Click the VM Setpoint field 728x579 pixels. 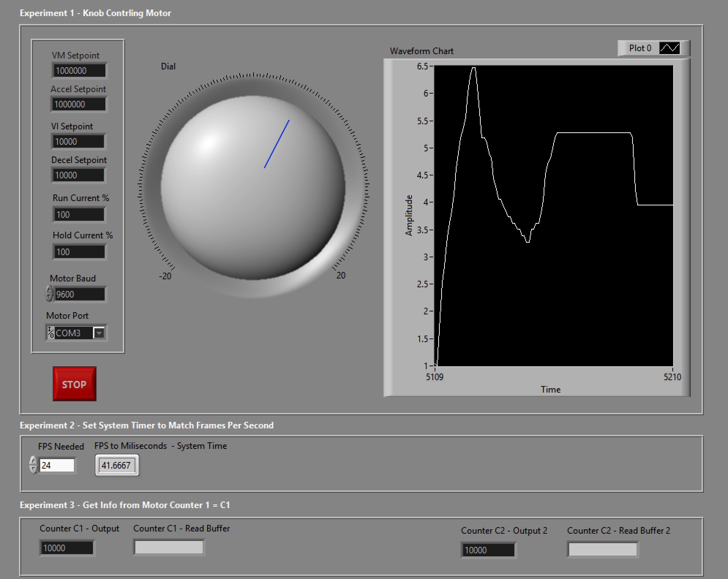tap(79, 71)
